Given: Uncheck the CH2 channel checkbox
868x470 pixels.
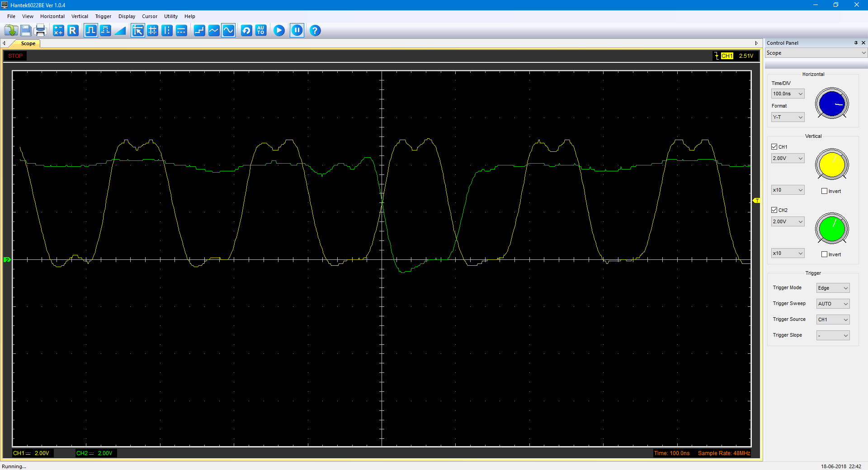Looking at the screenshot, I should pyautogui.click(x=774, y=210).
